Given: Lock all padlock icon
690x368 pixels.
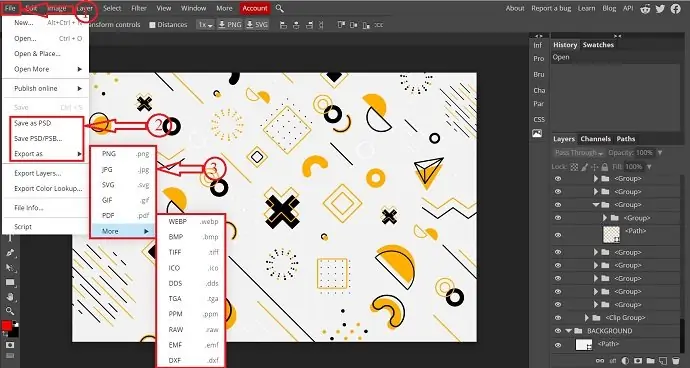Looking at the screenshot, I should click(605, 167).
